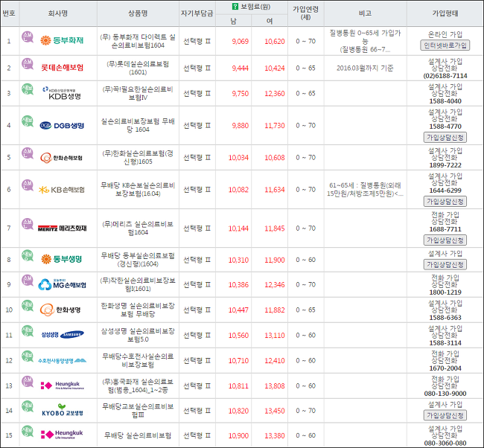Click the MG손해보험 company logo

click(x=62, y=284)
